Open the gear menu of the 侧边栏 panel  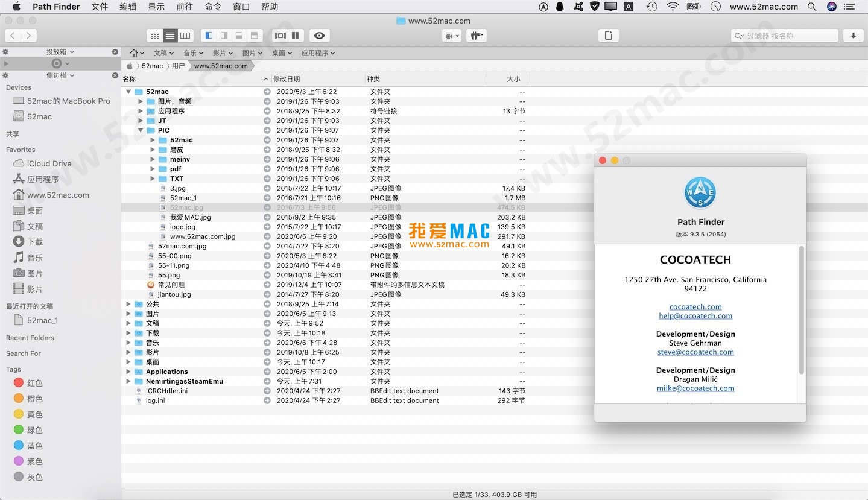5,75
